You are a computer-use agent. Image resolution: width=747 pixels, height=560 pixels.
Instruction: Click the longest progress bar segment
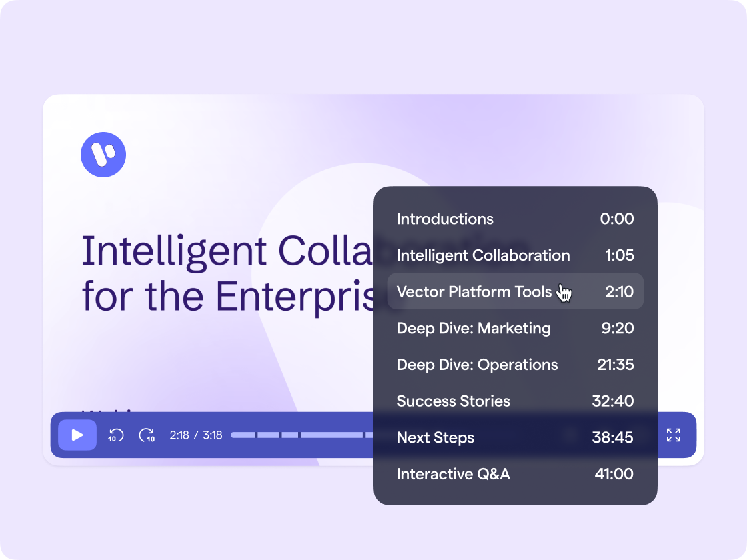331,435
